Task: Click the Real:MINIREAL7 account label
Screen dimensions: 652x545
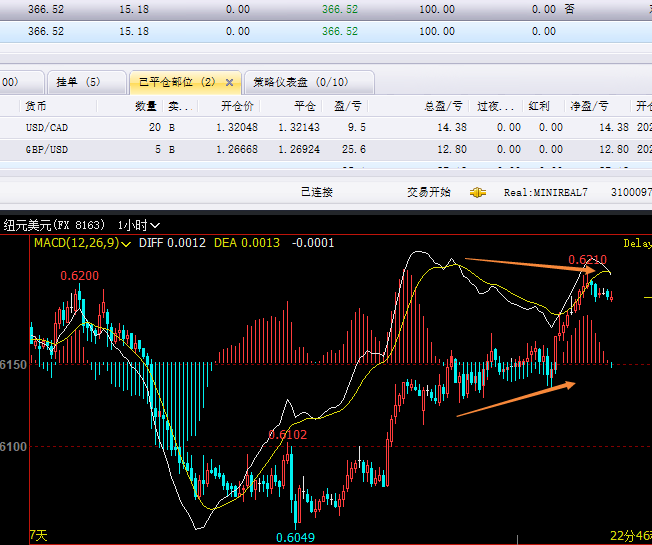Action: (545, 192)
